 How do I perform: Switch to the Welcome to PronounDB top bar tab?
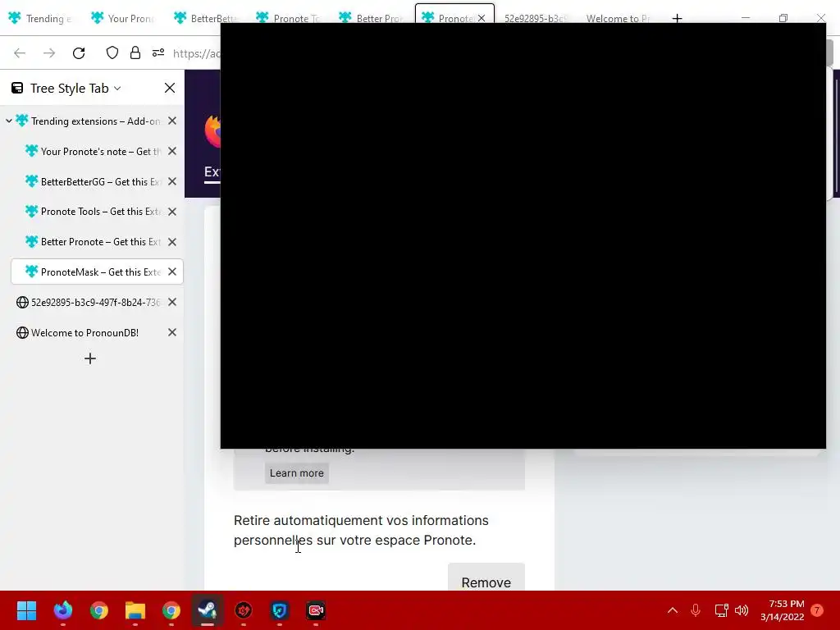619,19
